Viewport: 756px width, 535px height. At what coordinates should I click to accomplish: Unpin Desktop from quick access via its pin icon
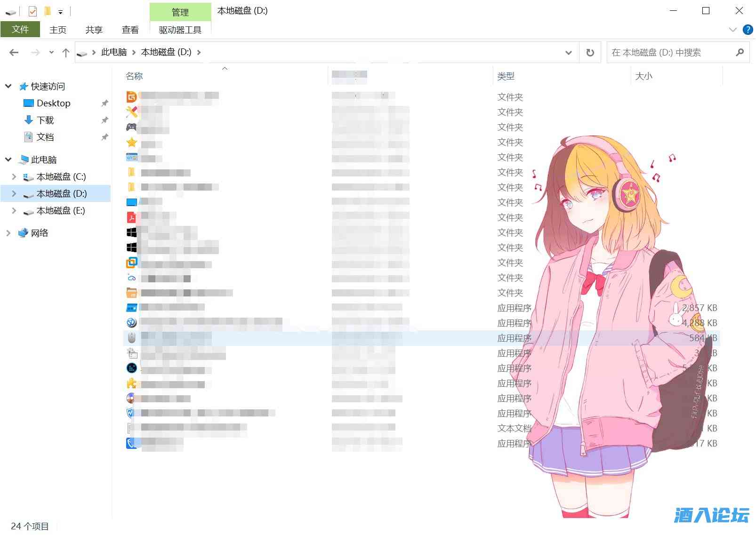click(105, 103)
